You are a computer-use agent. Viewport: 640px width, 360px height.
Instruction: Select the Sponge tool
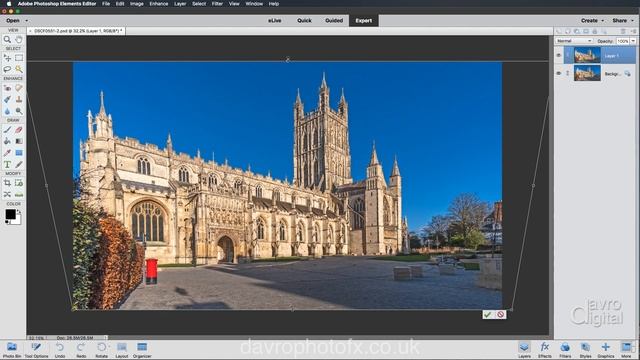(x=19, y=111)
